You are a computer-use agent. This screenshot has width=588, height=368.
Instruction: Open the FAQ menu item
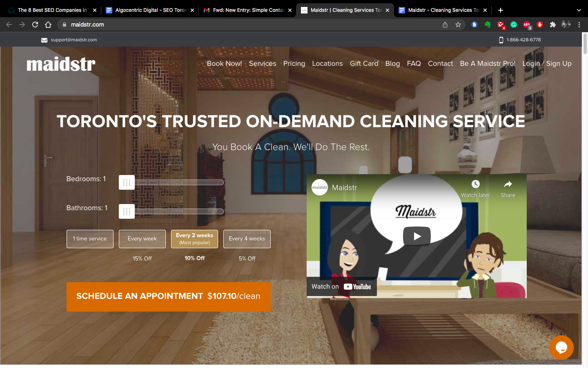pos(414,63)
